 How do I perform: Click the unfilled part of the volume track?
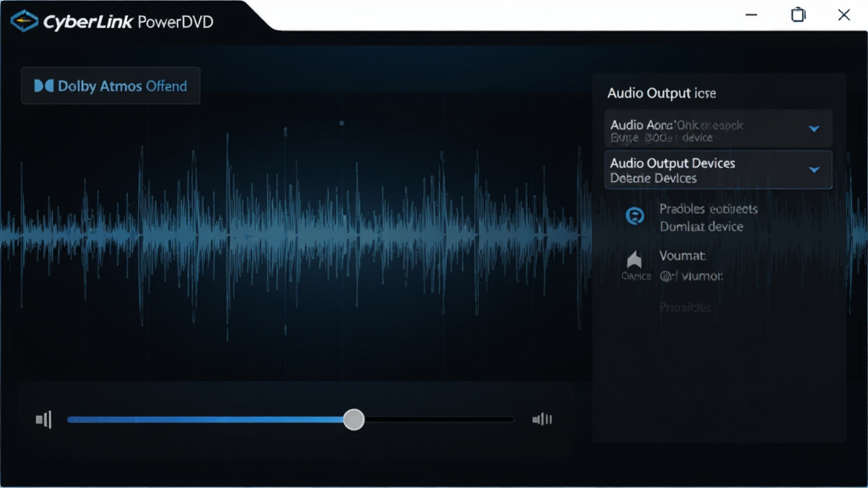pos(440,419)
